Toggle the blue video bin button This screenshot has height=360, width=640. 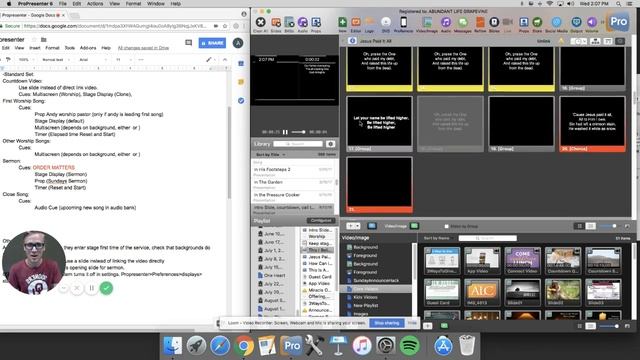pos(372,226)
